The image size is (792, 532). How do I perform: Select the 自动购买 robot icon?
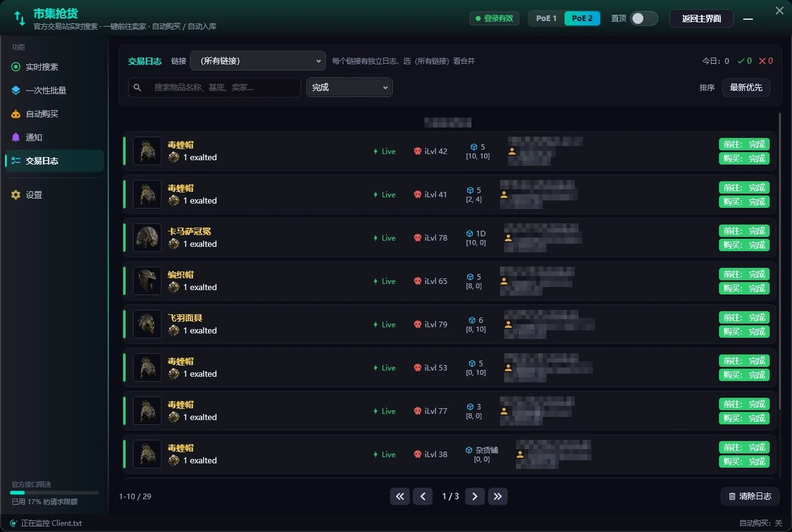[x=16, y=114]
